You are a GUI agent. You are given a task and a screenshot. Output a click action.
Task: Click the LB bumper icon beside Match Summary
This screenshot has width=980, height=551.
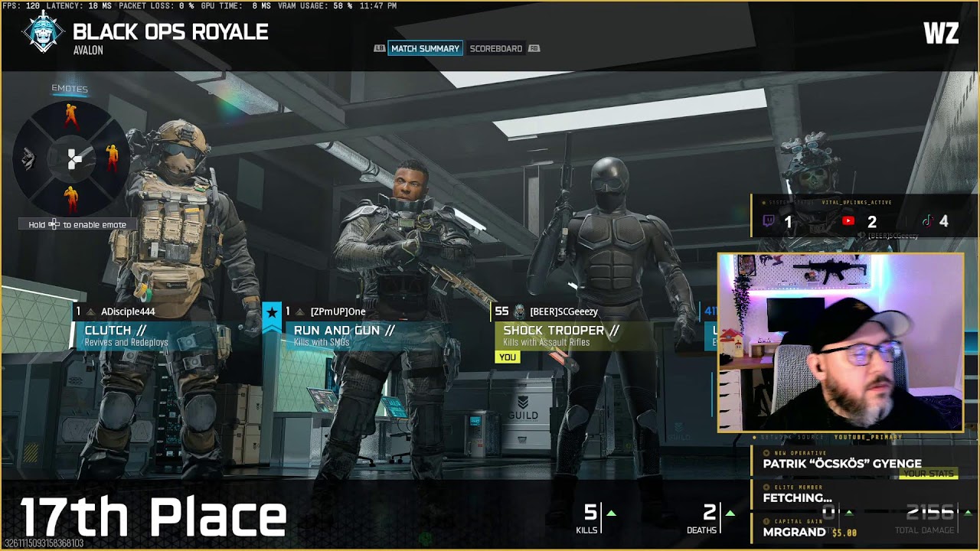(379, 48)
